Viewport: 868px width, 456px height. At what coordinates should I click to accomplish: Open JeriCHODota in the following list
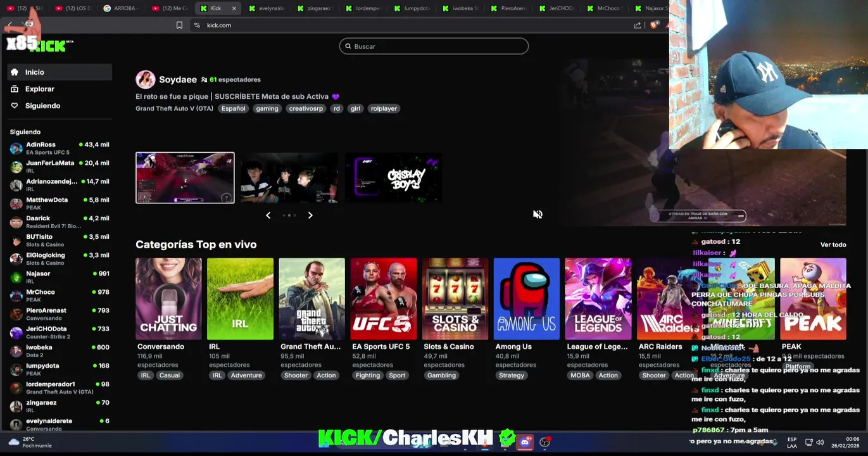(60, 332)
